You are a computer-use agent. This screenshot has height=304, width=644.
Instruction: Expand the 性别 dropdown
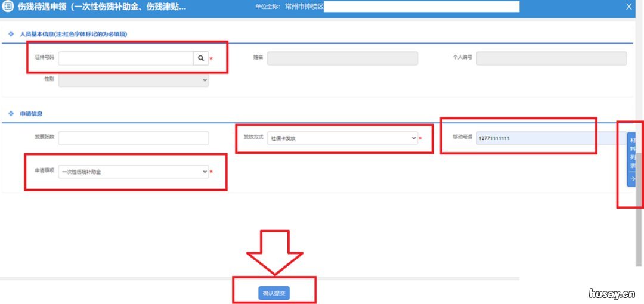[134, 79]
